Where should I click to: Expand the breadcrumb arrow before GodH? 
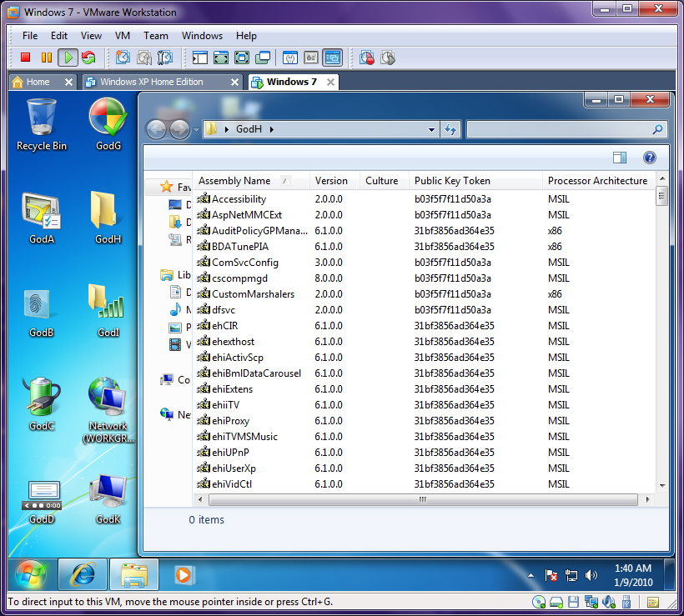(x=227, y=129)
